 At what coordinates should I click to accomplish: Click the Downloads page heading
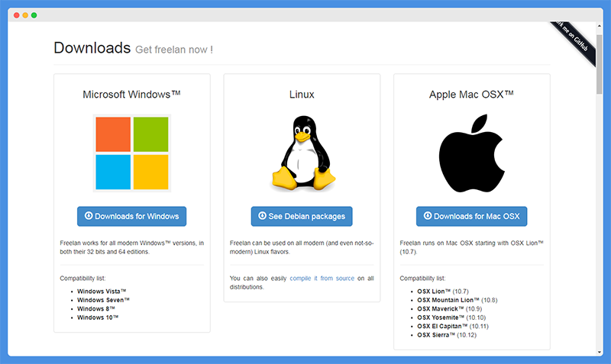coord(92,48)
